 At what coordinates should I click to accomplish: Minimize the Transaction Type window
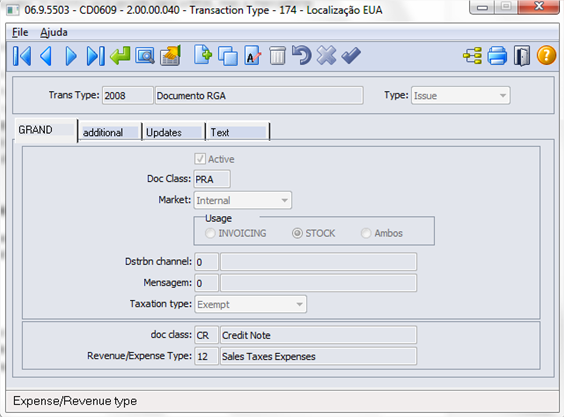click(x=483, y=7)
